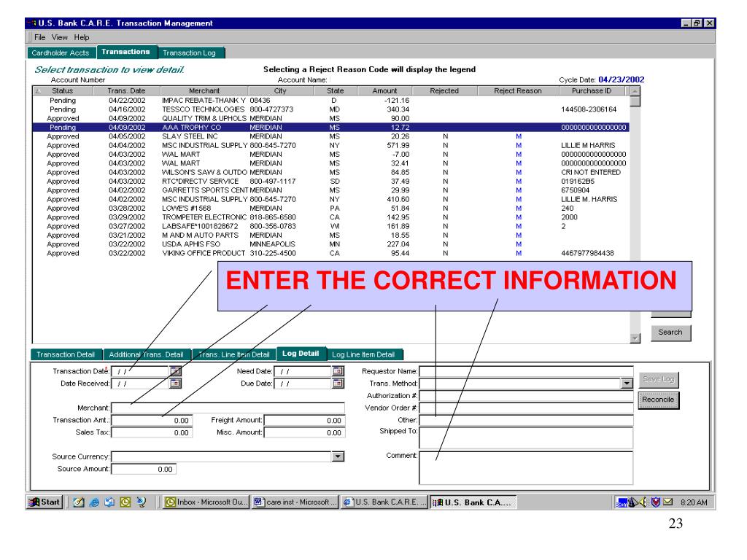Launch Outlook from the quick launch icon

click(x=125, y=502)
